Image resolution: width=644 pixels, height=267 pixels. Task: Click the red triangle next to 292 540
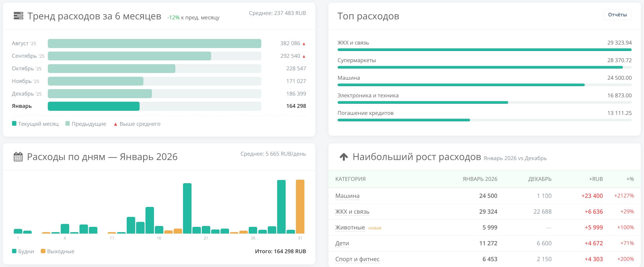point(304,56)
